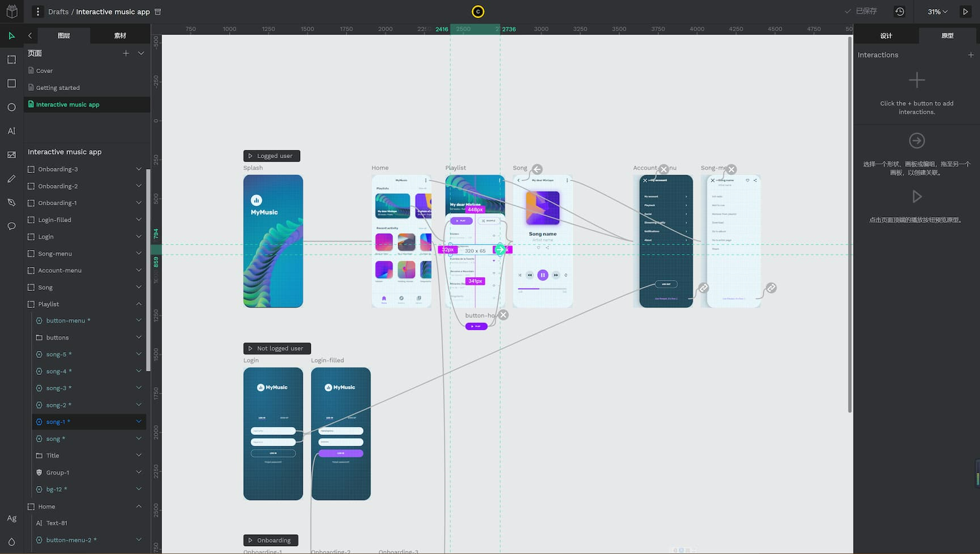Switch to the 设计 design tab
This screenshot has height=554, width=980.
[x=886, y=36]
